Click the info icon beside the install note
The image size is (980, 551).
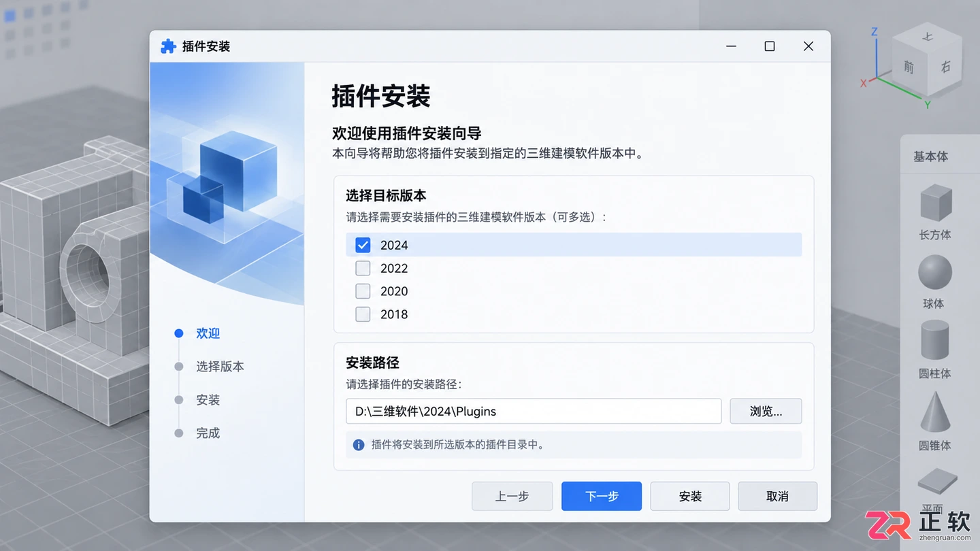(x=359, y=445)
